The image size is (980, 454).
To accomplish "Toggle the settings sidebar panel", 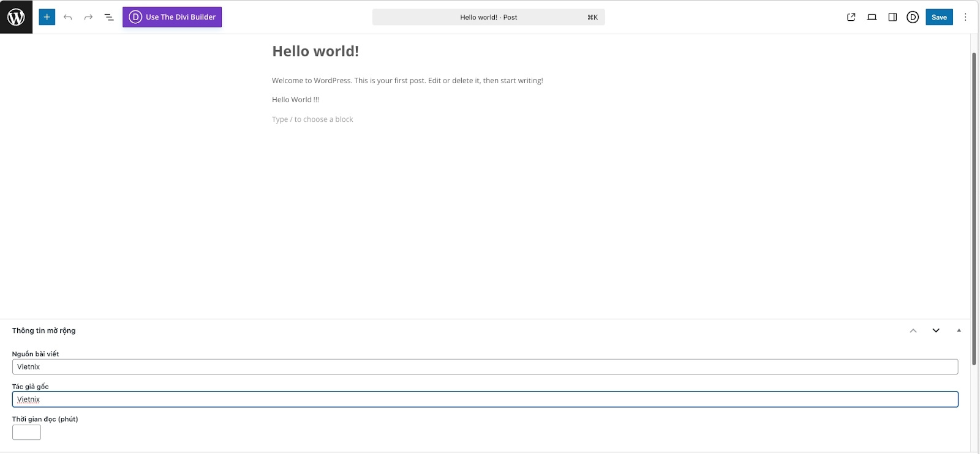I will 892,17.
